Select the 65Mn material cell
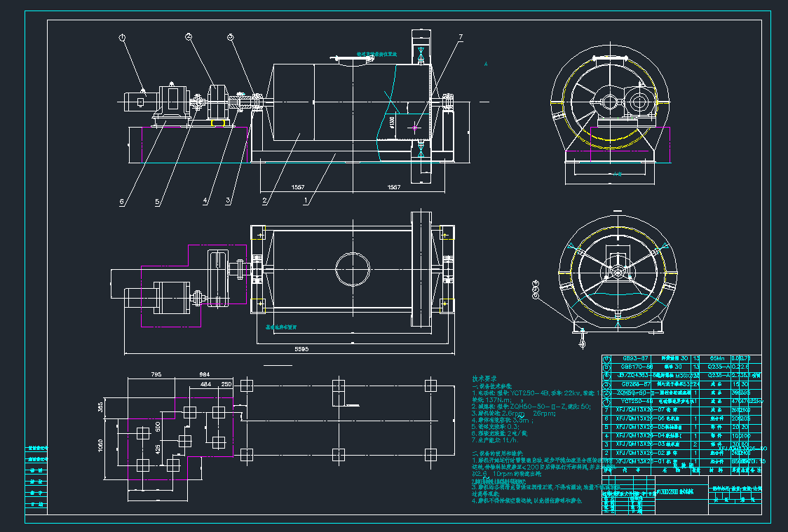 pyautogui.click(x=716, y=359)
